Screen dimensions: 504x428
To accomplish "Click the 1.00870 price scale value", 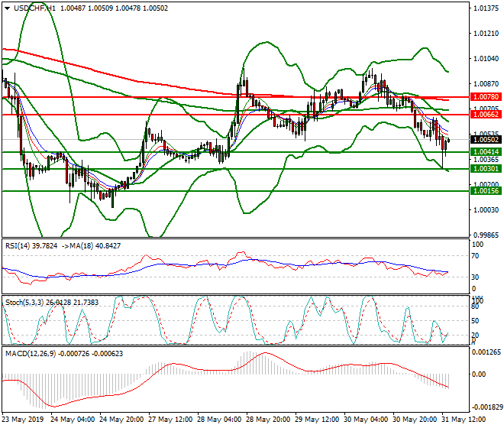I will [486, 83].
